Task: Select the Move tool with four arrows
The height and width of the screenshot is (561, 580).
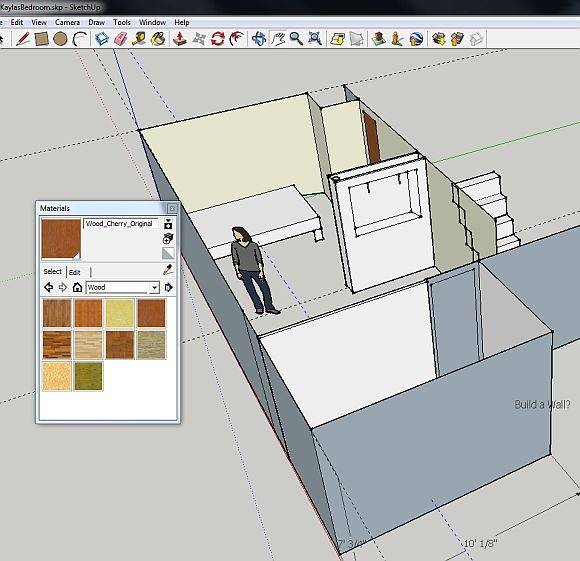Action: tap(199, 39)
